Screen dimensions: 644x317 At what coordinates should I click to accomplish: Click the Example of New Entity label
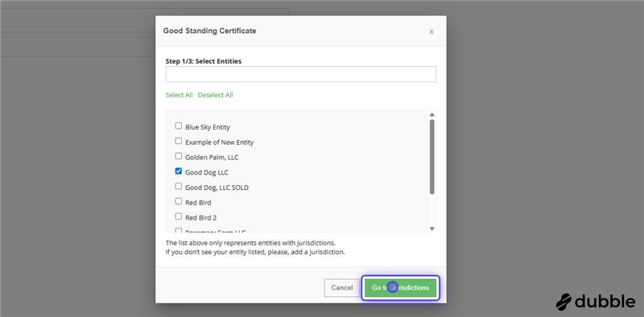pos(219,142)
